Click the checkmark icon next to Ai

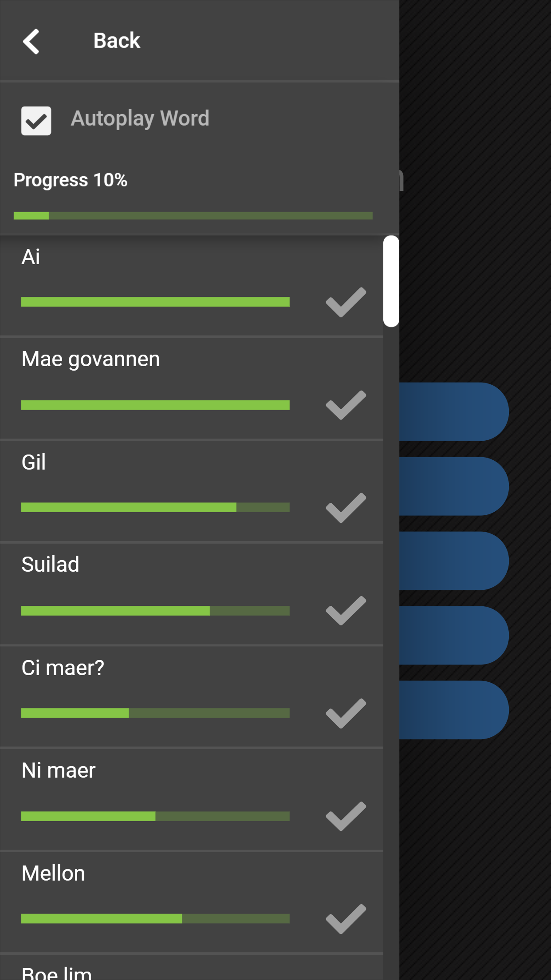346,302
